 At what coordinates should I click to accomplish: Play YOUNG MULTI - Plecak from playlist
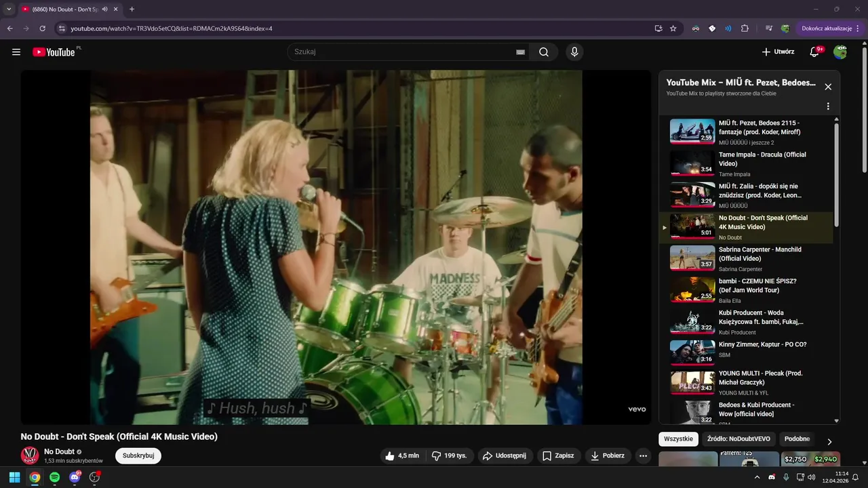(746, 382)
